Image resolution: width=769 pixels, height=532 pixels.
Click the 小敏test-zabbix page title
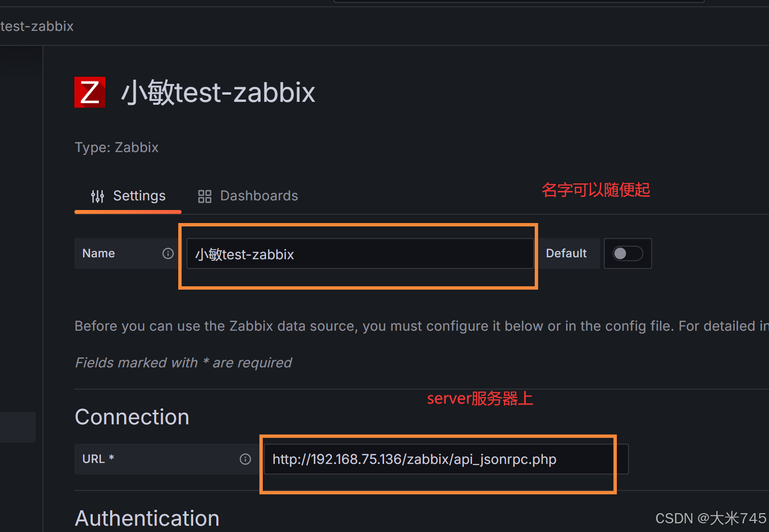tap(218, 92)
